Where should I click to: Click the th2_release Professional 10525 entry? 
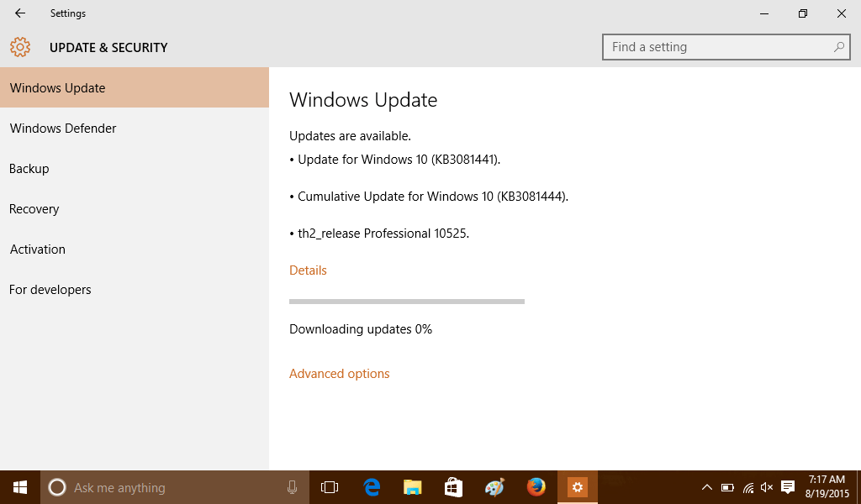(379, 234)
